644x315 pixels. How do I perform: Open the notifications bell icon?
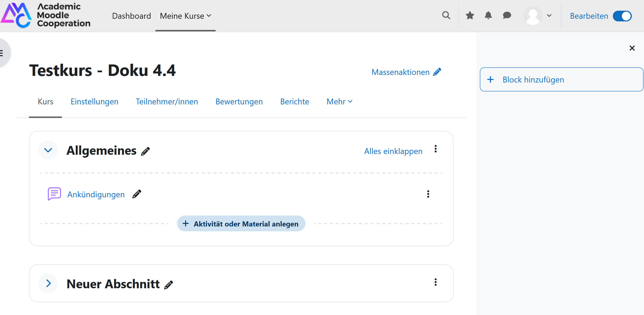pyautogui.click(x=488, y=16)
